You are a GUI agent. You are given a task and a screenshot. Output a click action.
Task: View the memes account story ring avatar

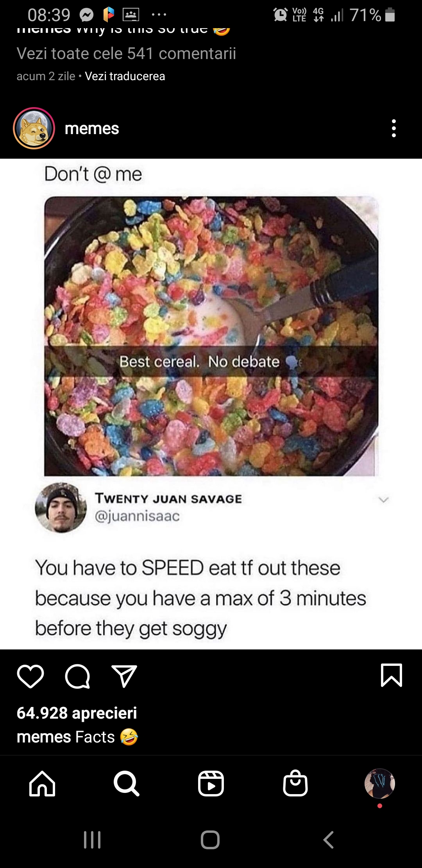tap(34, 128)
